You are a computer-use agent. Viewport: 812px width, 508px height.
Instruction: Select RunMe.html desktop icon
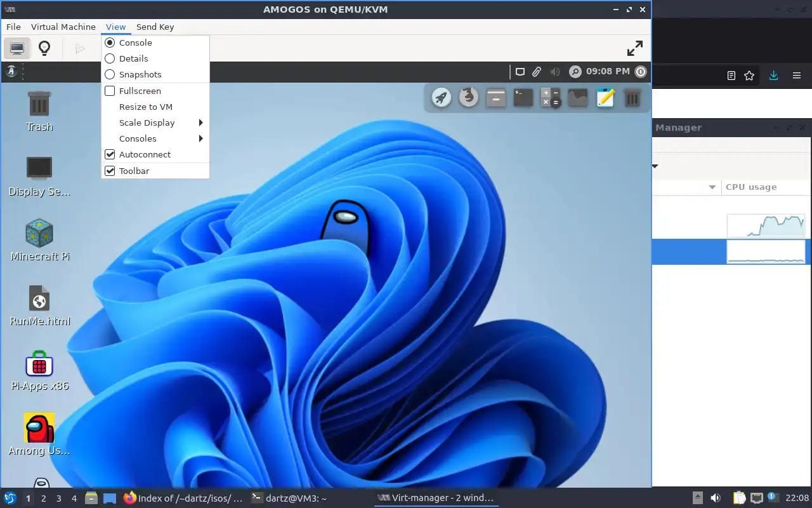tap(39, 305)
